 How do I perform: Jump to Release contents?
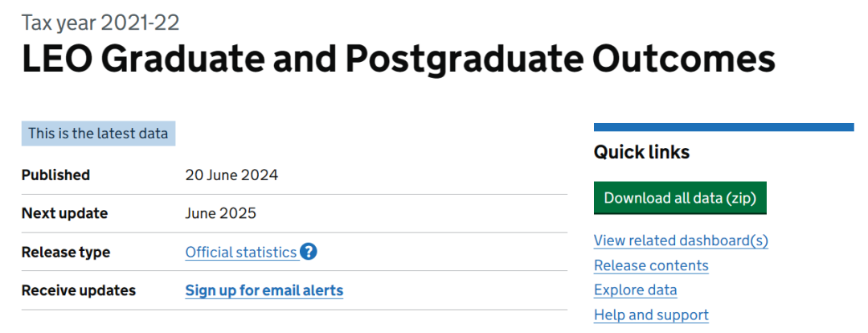(651, 265)
